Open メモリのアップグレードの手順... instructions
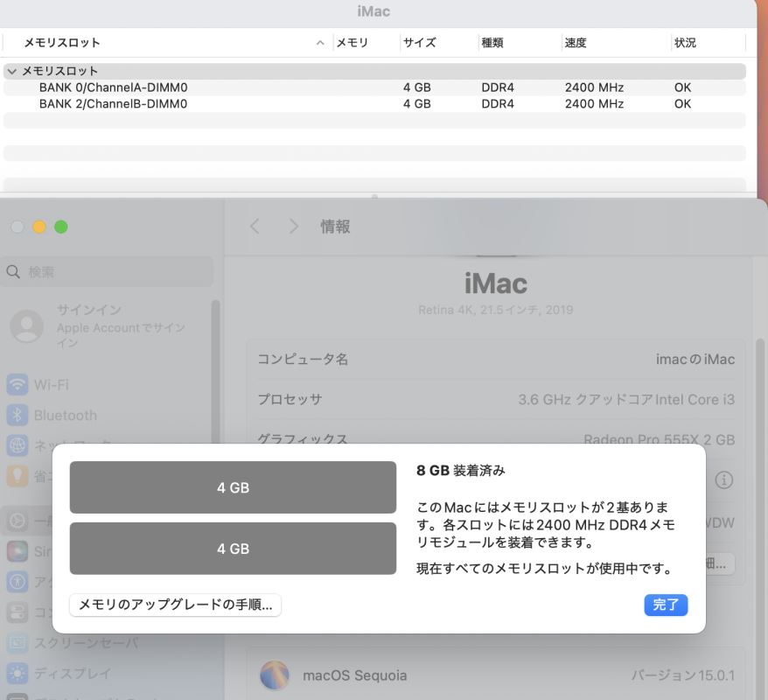The width and height of the screenshot is (768, 700). click(175, 605)
